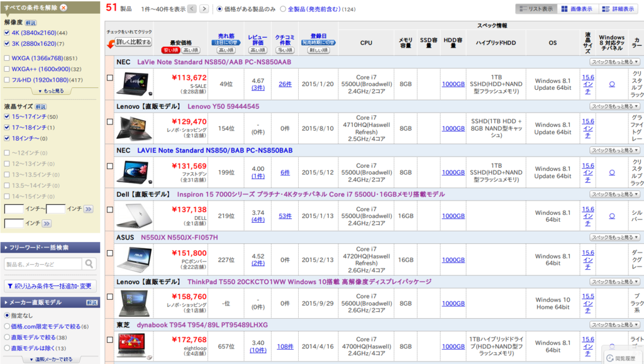Select 全製品(発売前含む) radio option
Viewport: 644px width, 364px height.
283,9
